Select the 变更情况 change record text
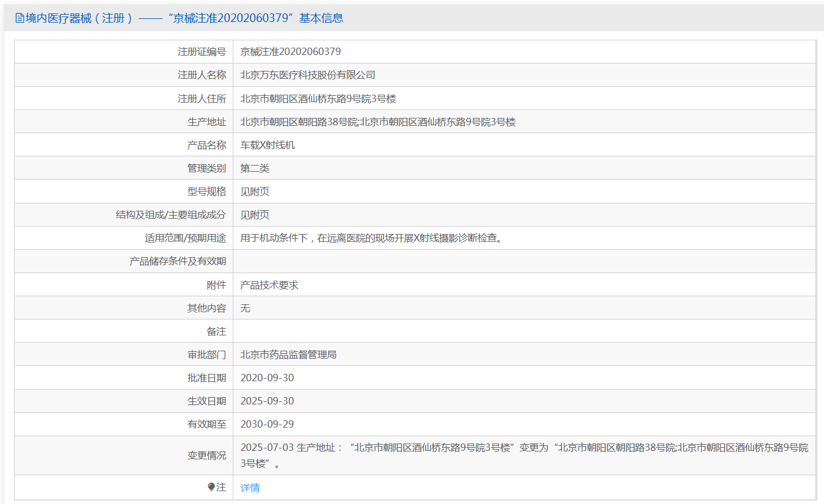Viewport: 824px width, 504px height. point(525,455)
